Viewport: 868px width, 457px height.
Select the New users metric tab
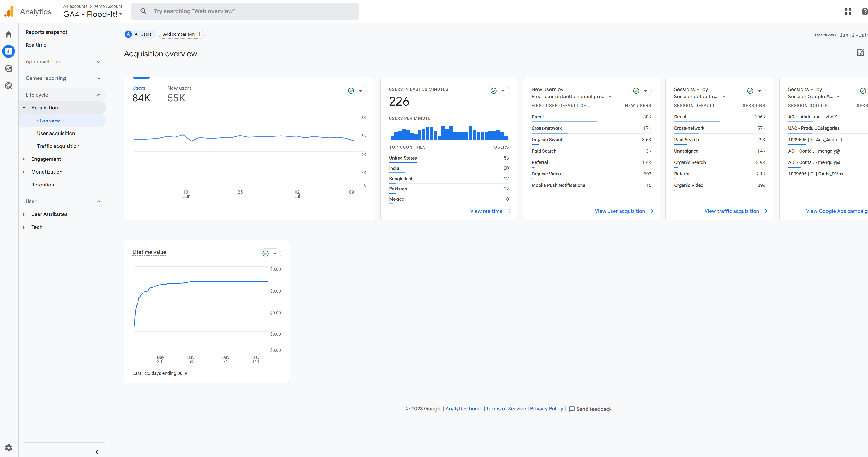click(179, 94)
